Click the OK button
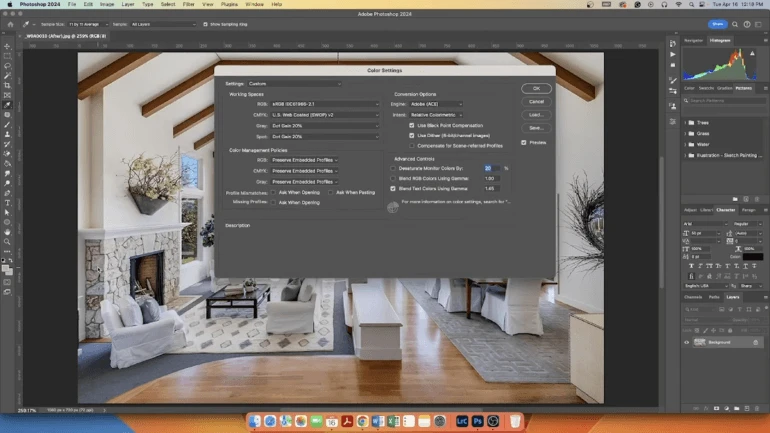Screen dimensions: 770x433 click(536, 88)
